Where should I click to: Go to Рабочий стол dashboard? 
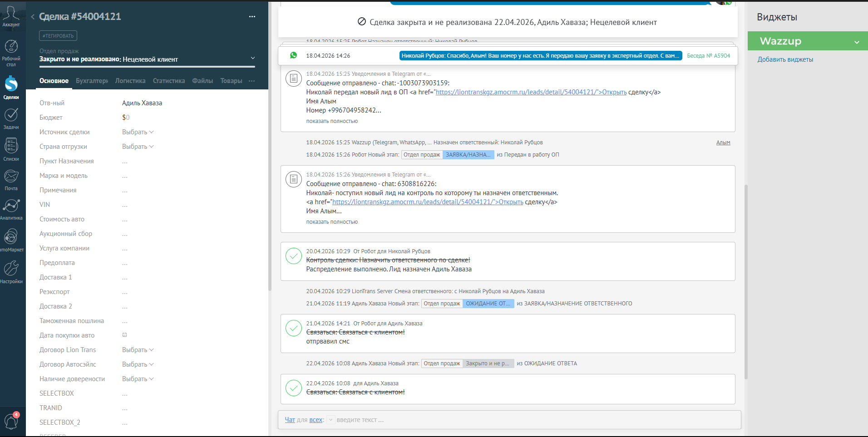(x=11, y=53)
